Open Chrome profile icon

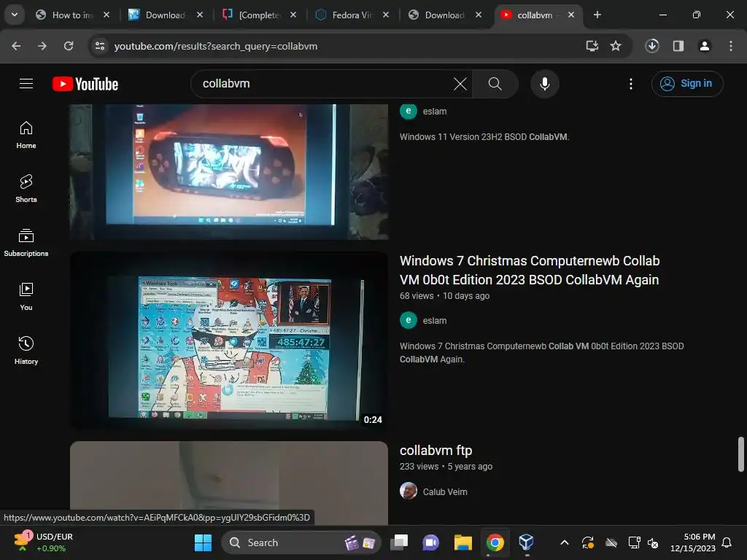tap(705, 46)
